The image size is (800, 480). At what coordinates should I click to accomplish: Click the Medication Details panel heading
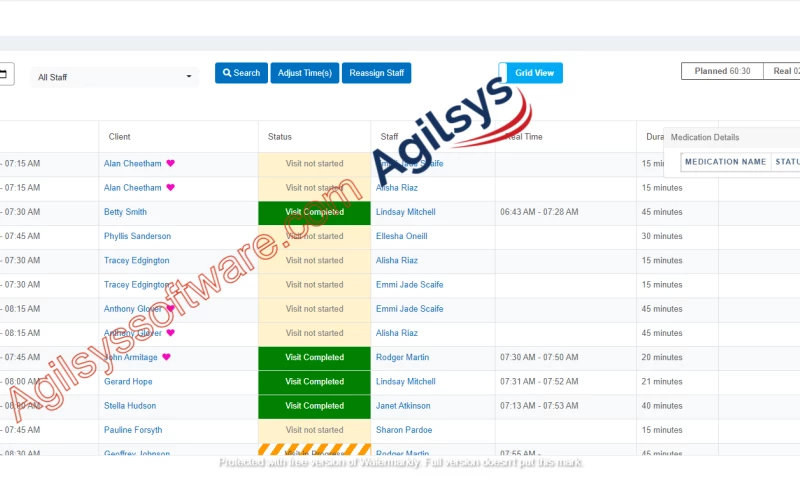point(705,137)
